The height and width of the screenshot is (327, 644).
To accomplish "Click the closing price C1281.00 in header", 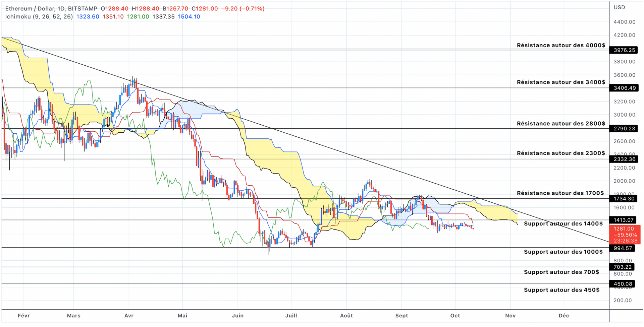I will pyautogui.click(x=205, y=9).
